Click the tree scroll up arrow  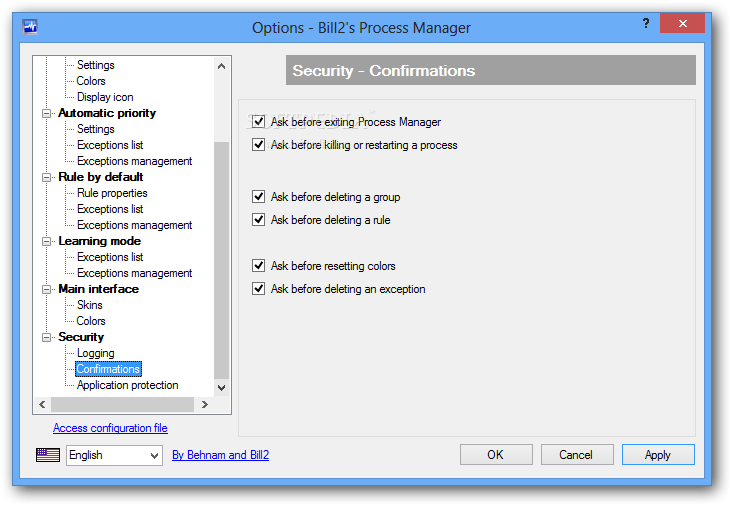pos(221,66)
